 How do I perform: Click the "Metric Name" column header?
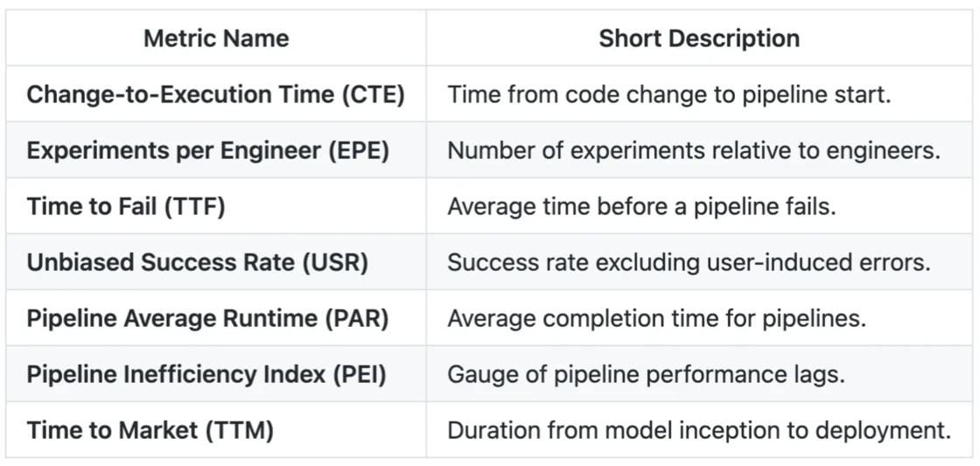click(216, 38)
